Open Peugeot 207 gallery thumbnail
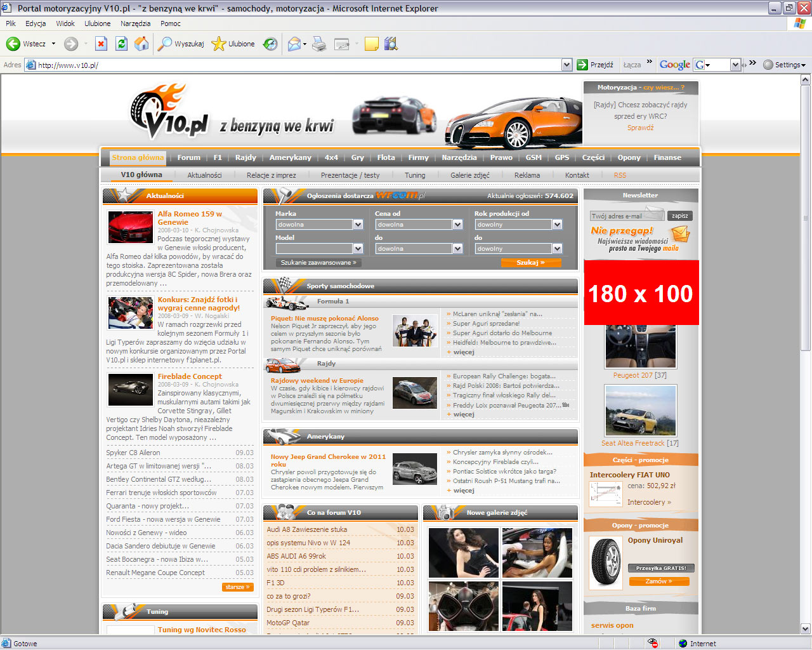Viewport: 812px width, 650px height. pos(641,347)
